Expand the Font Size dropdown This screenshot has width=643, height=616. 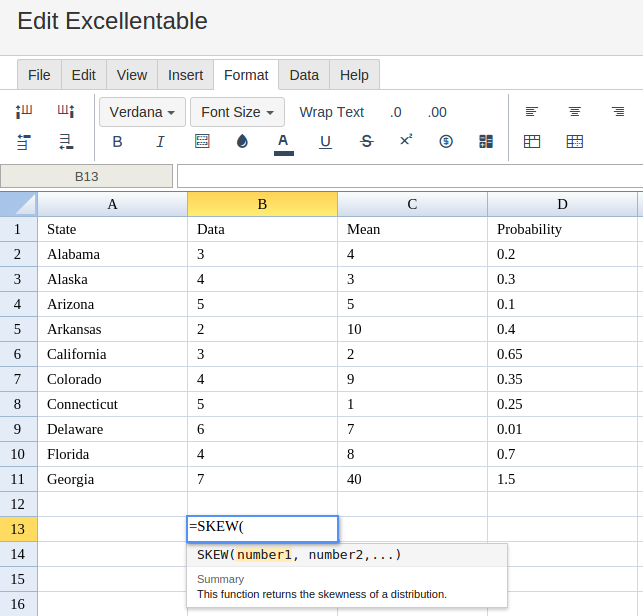point(238,112)
